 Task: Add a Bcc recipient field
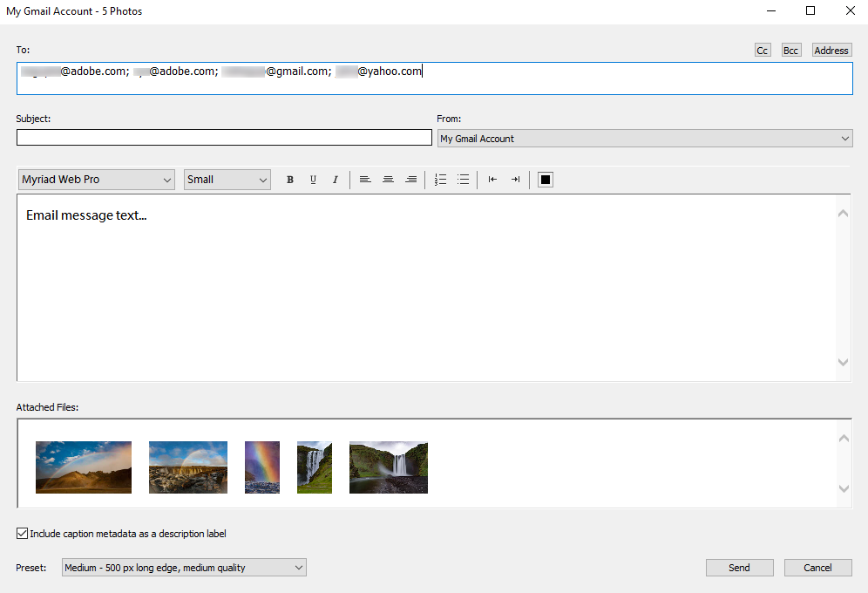tap(790, 50)
